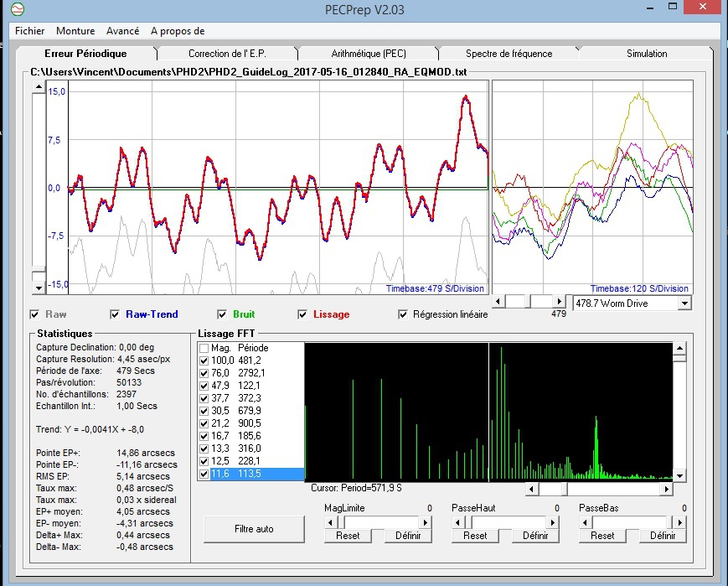Click down arrow of main graph vertical scrollbar
This screenshot has height=586, width=728.
38,287
